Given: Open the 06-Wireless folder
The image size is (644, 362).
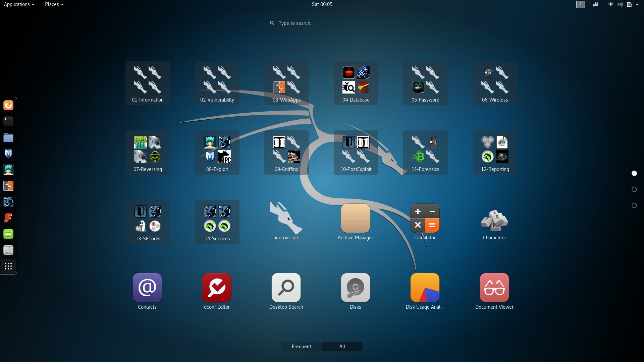Looking at the screenshot, I should pyautogui.click(x=495, y=83).
